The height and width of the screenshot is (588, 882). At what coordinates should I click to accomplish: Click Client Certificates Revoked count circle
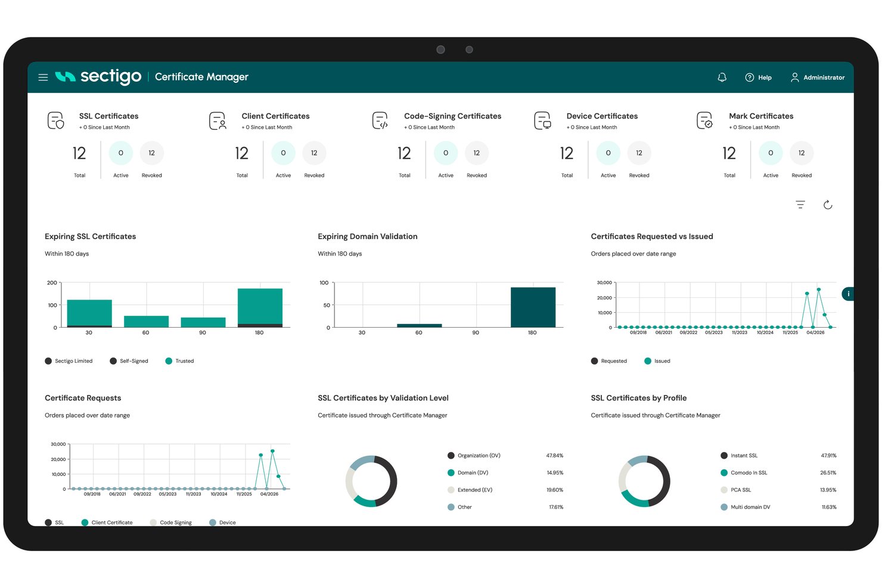[314, 153]
